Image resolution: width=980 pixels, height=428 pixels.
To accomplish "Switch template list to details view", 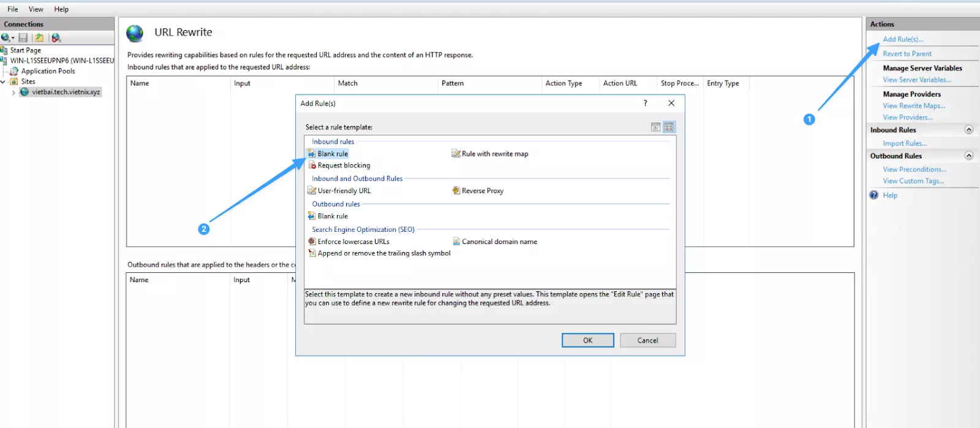I will (x=655, y=127).
